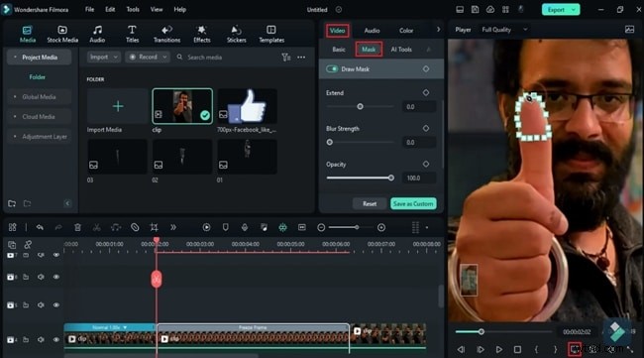644x358 pixels.
Task: Open the File menu
Action: point(89,9)
